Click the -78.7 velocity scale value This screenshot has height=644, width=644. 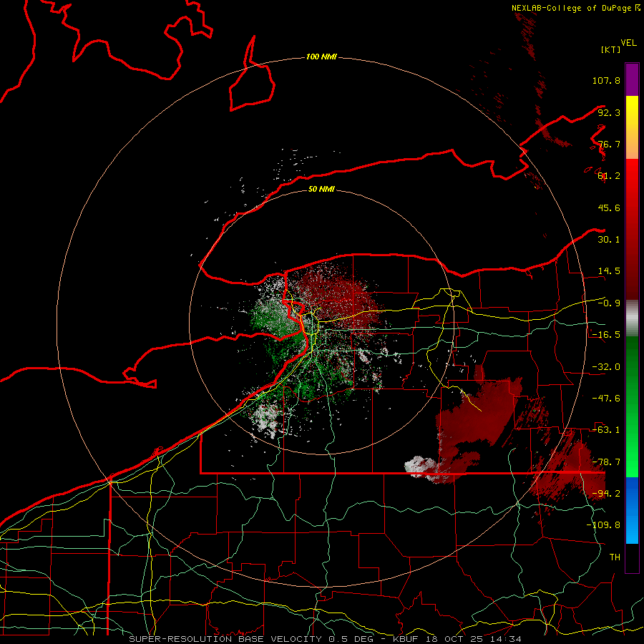tap(606, 462)
